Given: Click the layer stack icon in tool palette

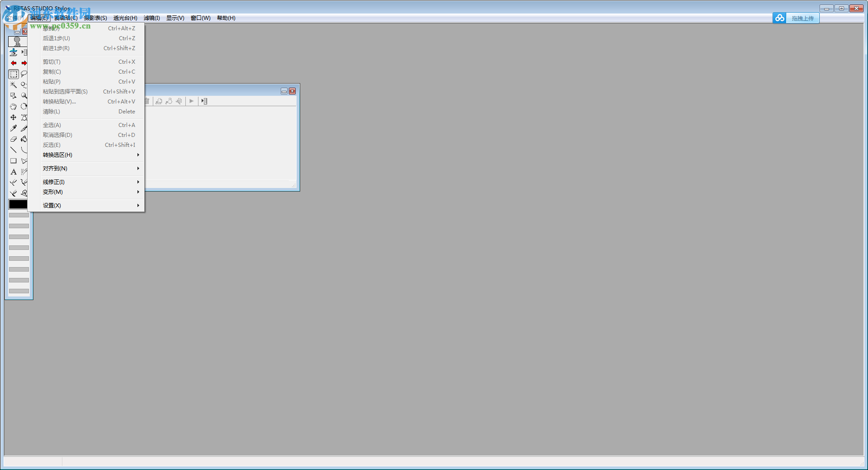Looking at the screenshot, I should tap(14, 52).
